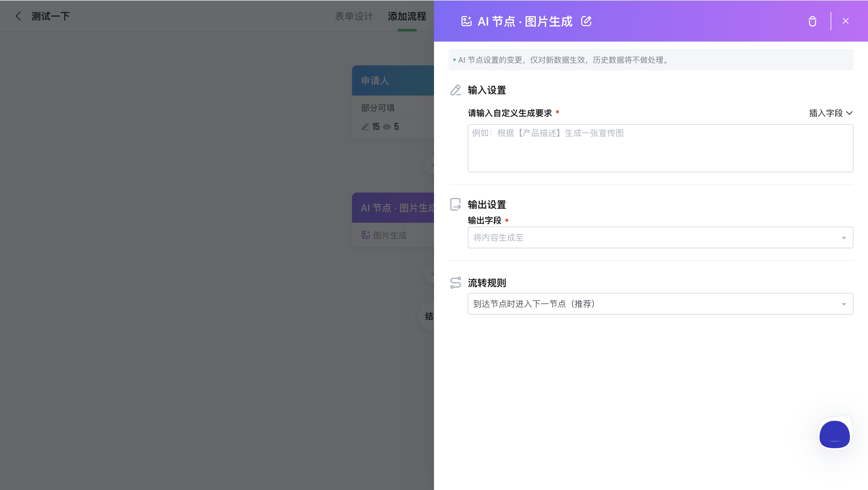The image size is (868, 490).
Task: Select the AI 节点 · 图片生成 node card header
Action: pyautogui.click(x=393, y=208)
